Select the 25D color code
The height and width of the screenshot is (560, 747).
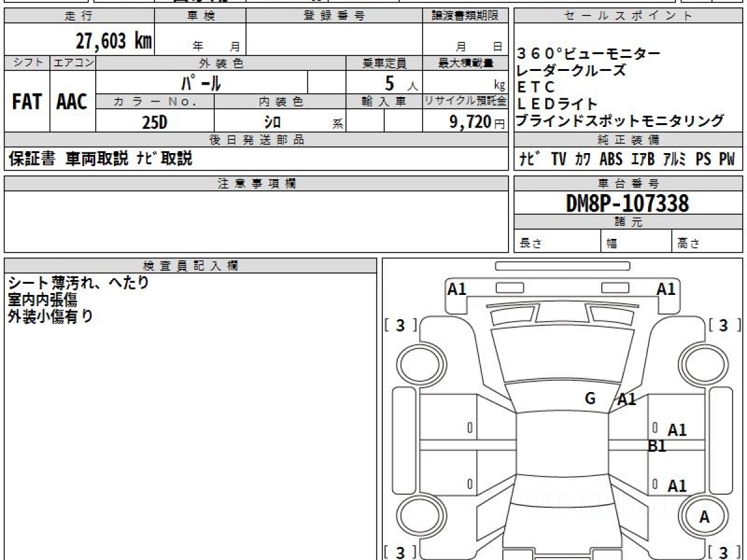click(x=154, y=122)
